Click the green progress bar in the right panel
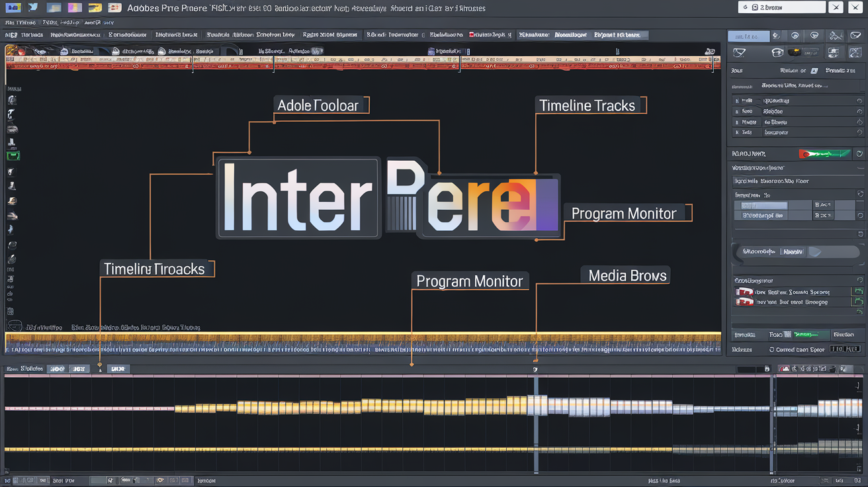Image resolution: width=868 pixels, height=487 pixels. pos(810,335)
